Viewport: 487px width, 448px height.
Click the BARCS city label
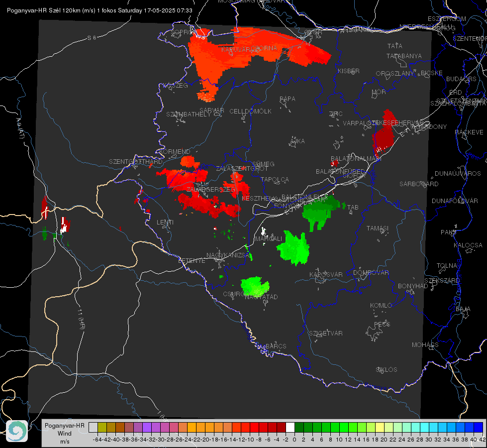[x=276, y=346]
